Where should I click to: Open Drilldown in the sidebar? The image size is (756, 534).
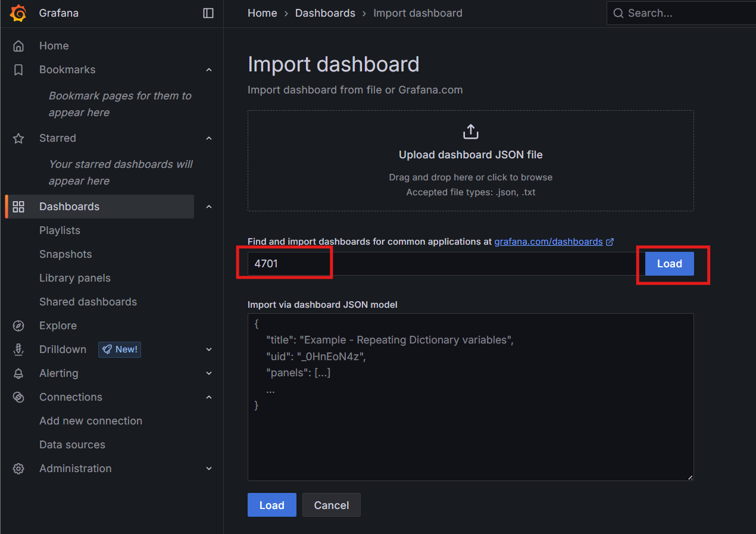click(x=63, y=349)
